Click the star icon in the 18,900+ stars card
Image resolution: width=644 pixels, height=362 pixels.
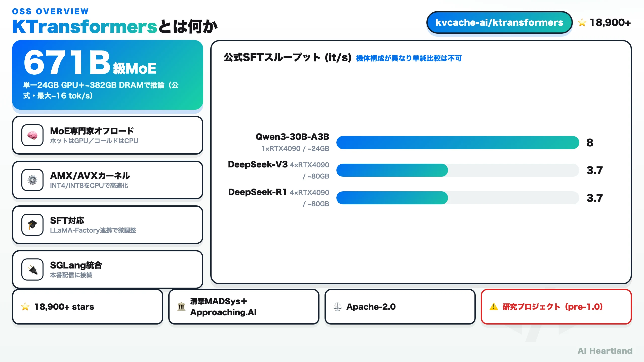pos(25,307)
